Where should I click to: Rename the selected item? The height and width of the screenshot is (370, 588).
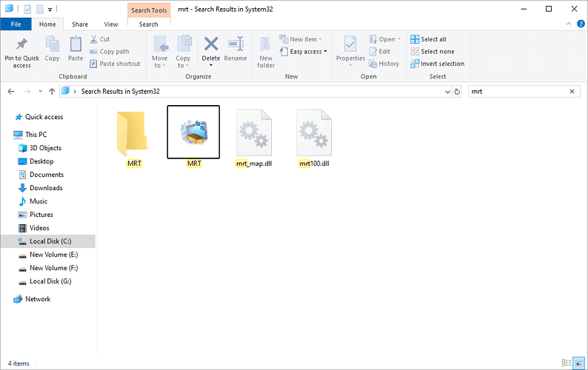[235, 49]
